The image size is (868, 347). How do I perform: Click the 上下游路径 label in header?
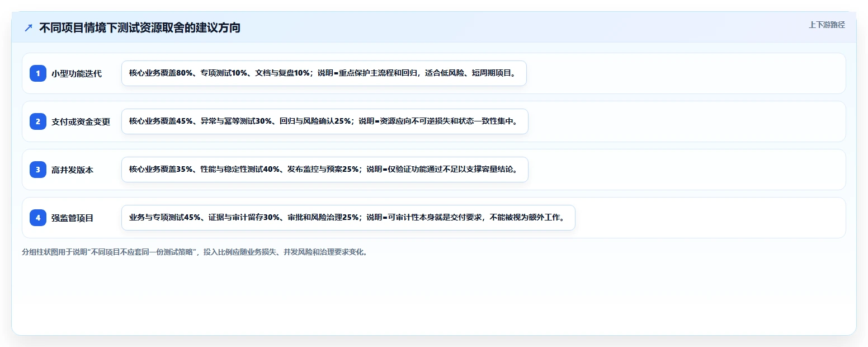pos(827,25)
